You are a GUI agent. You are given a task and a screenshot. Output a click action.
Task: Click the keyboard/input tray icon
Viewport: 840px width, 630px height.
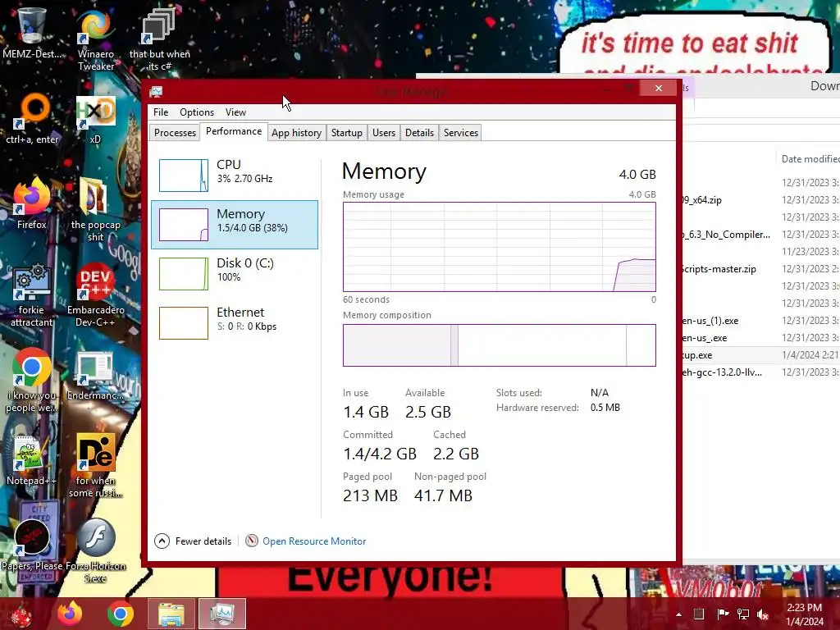pos(699,614)
